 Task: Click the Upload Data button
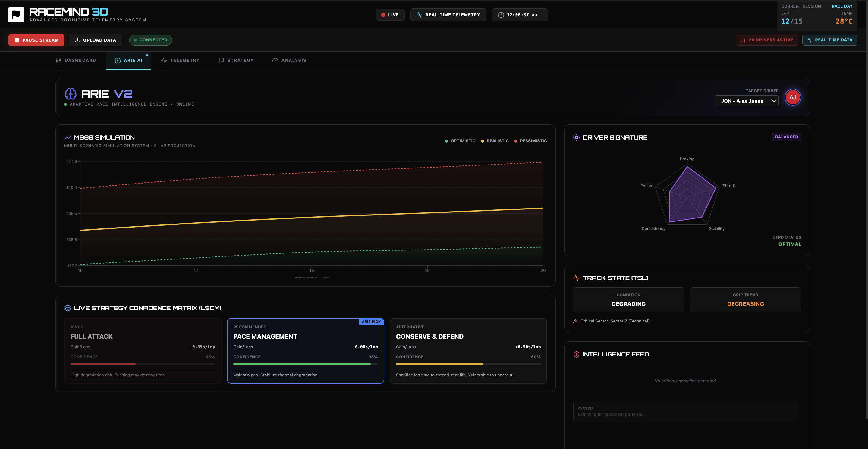95,40
